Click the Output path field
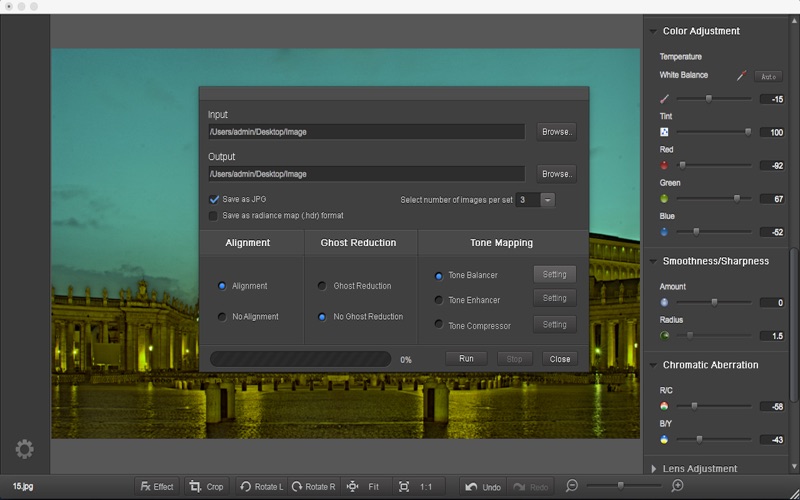Screen dimensions: 800x500 (366, 174)
